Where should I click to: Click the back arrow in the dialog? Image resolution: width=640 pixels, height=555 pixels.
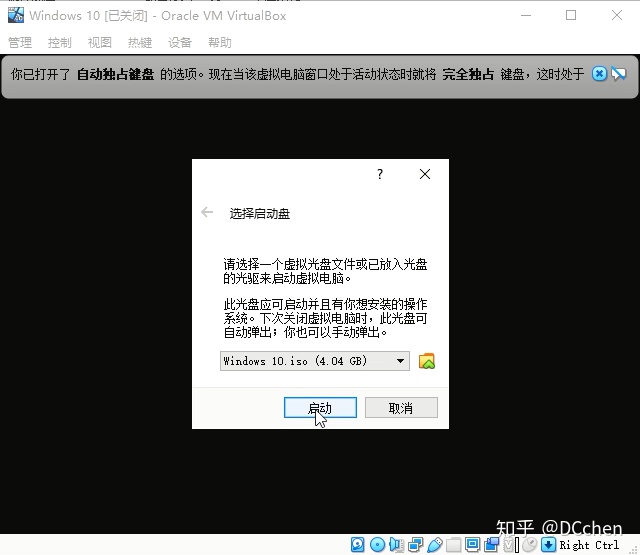[207, 212]
